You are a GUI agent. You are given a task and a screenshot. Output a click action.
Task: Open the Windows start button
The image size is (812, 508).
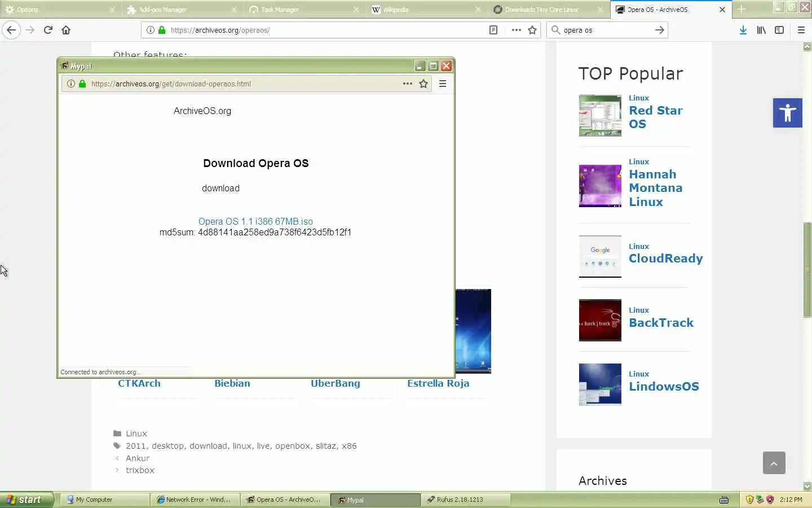tap(27, 500)
